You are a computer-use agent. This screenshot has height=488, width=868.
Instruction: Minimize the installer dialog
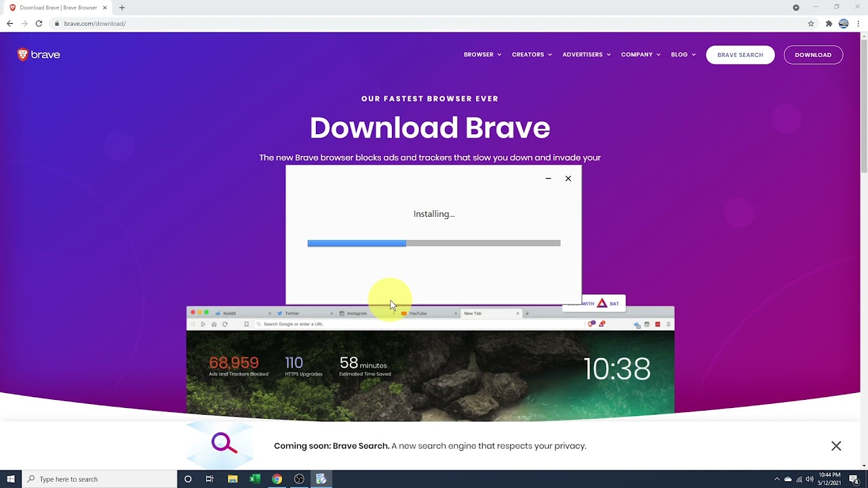[548, 178]
